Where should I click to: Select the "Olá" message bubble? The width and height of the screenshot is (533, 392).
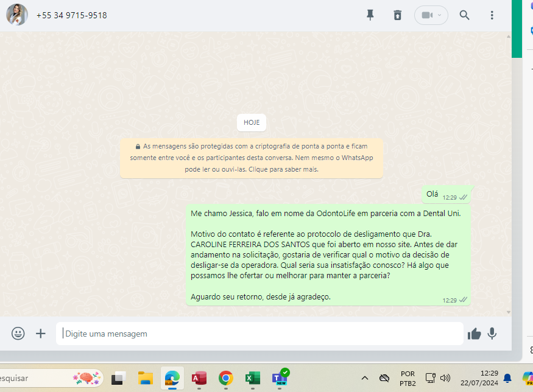(x=446, y=195)
